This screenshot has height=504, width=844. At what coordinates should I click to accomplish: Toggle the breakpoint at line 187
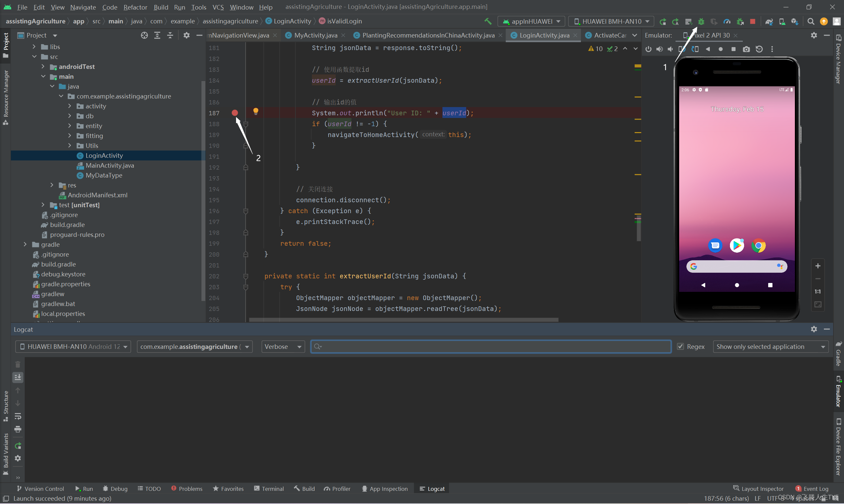pyautogui.click(x=234, y=113)
